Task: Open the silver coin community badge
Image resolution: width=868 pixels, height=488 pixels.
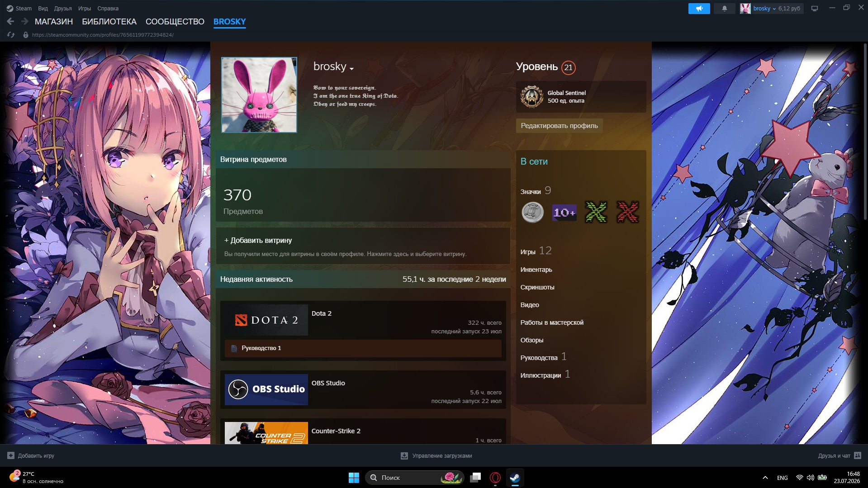Action: 532,212
